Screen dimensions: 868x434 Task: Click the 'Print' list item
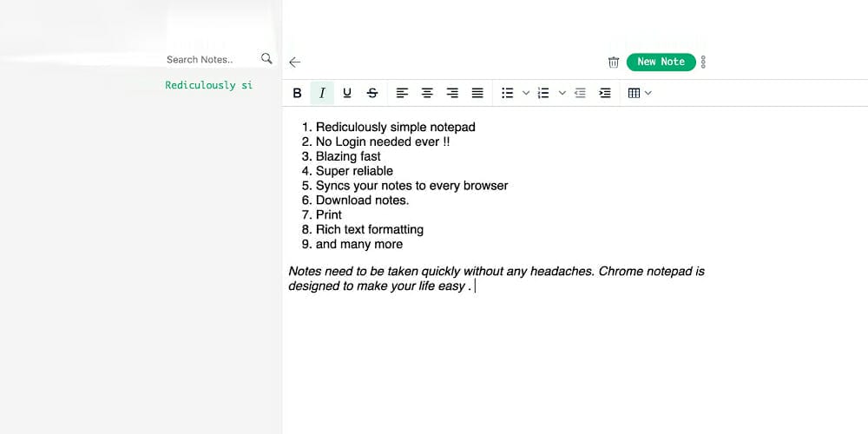329,214
